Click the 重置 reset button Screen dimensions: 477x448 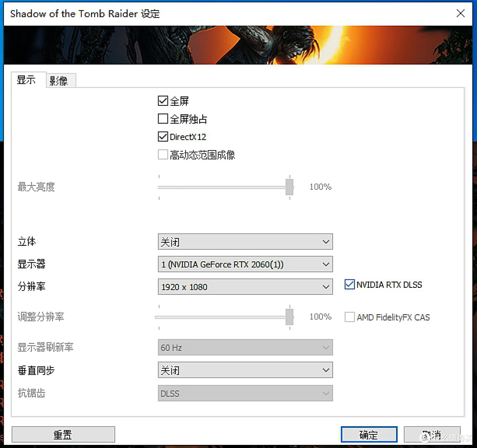(63, 434)
